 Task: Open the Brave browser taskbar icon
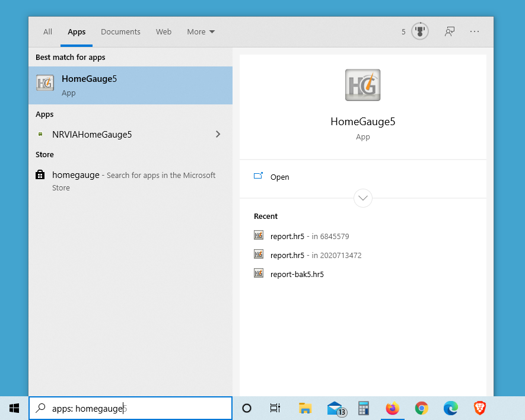pyautogui.click(x=480, y=408)
